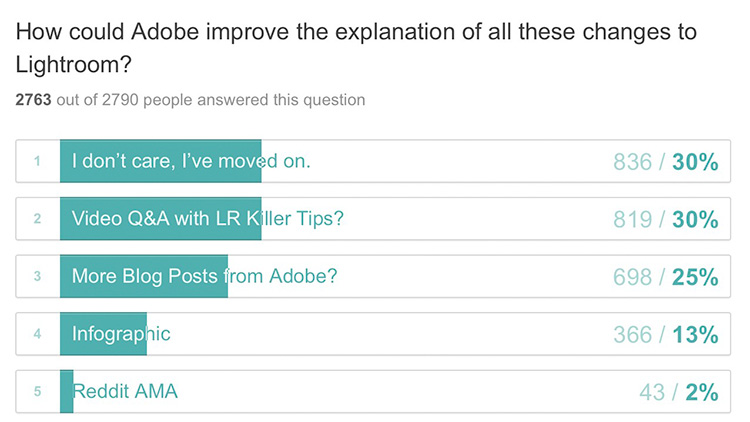The width and height of the screenshot is (750, 422).
Task: Choose "Video Q&A with LR Killer Tips?" answer
Action: point(208,219)
